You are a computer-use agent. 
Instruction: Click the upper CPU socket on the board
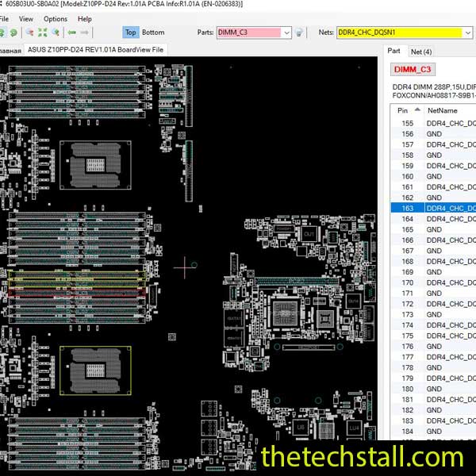[x=96, y=165]
